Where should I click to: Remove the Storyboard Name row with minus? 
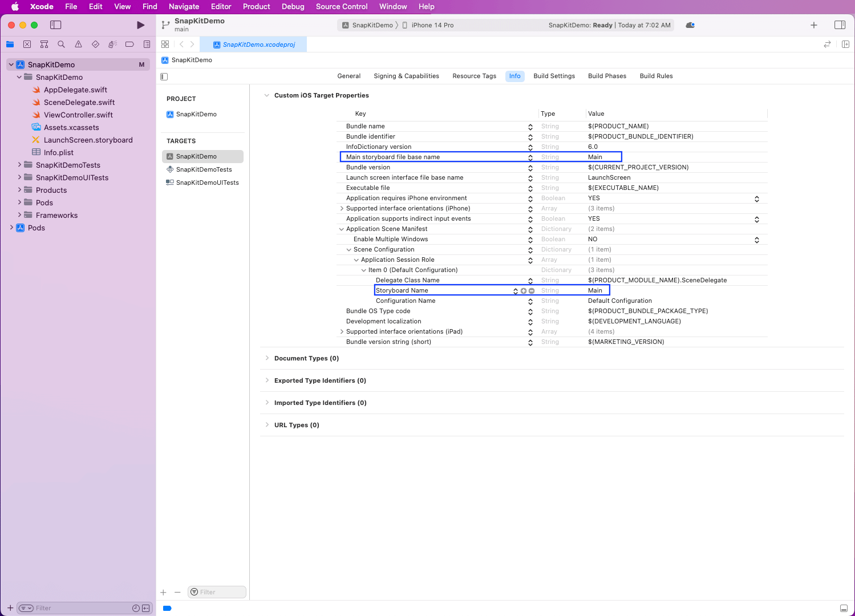click(532, 291)
